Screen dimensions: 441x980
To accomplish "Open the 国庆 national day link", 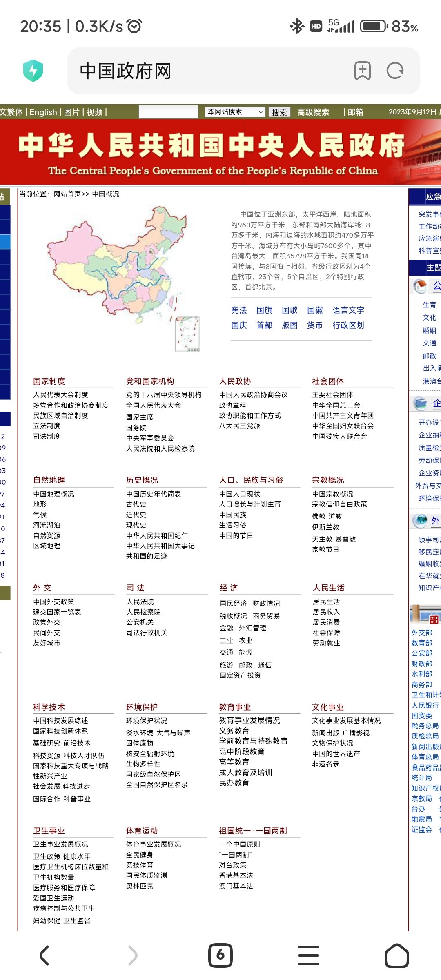I will tap(239, 325).
